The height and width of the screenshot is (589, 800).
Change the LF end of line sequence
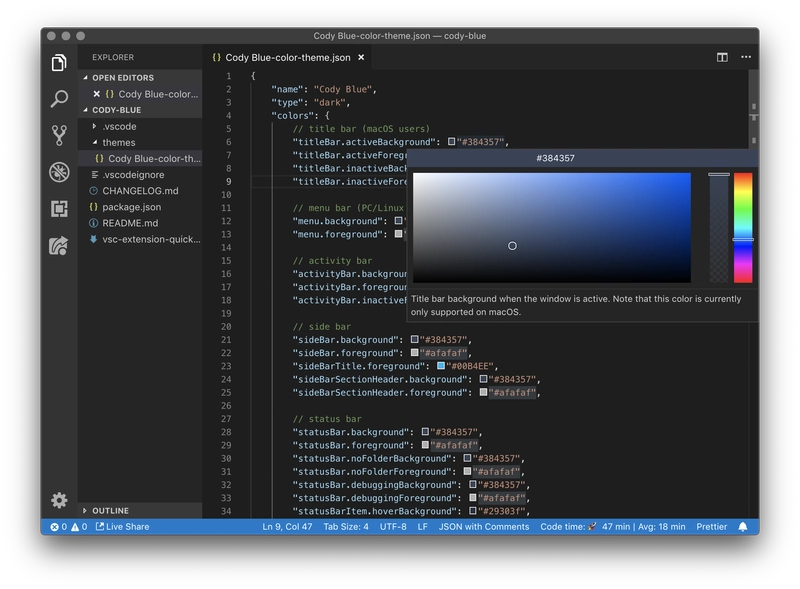[x=422, y=527]
